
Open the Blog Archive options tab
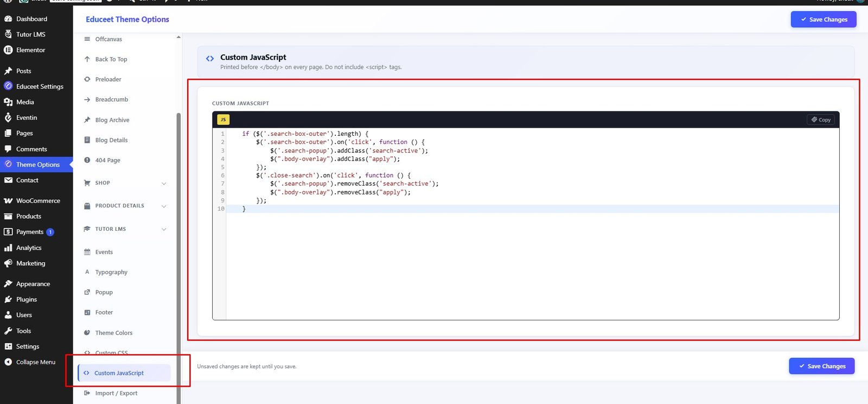pyautogui.click(x=125, y=120)
